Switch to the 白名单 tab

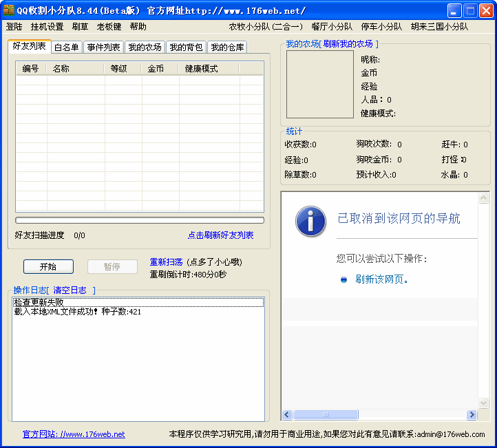66,47
